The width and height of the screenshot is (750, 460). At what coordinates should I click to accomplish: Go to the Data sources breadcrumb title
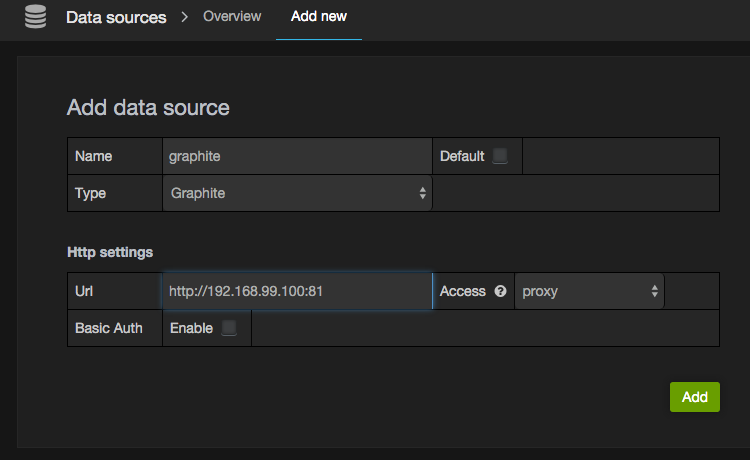116,18
